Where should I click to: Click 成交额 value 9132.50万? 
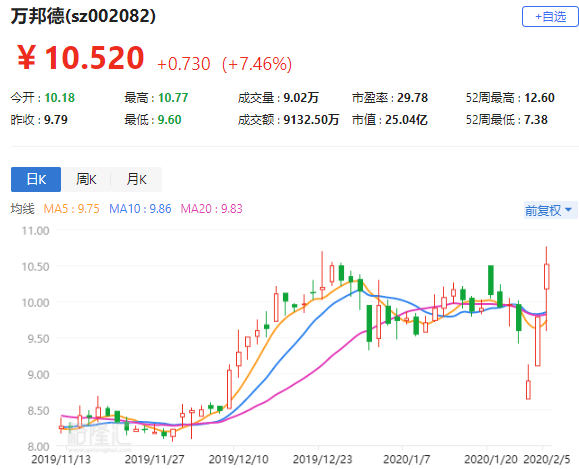[x=311, y=120]
